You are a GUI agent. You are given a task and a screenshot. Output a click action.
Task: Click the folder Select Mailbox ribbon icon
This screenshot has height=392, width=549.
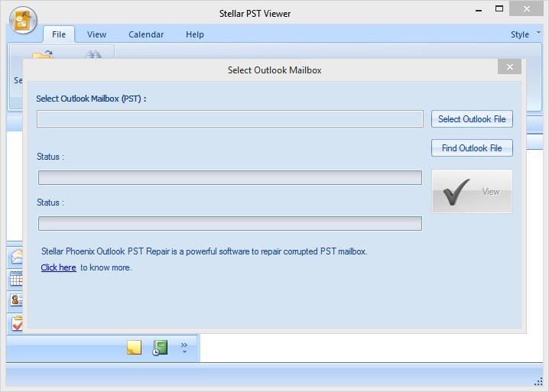(x=42, y=54)
